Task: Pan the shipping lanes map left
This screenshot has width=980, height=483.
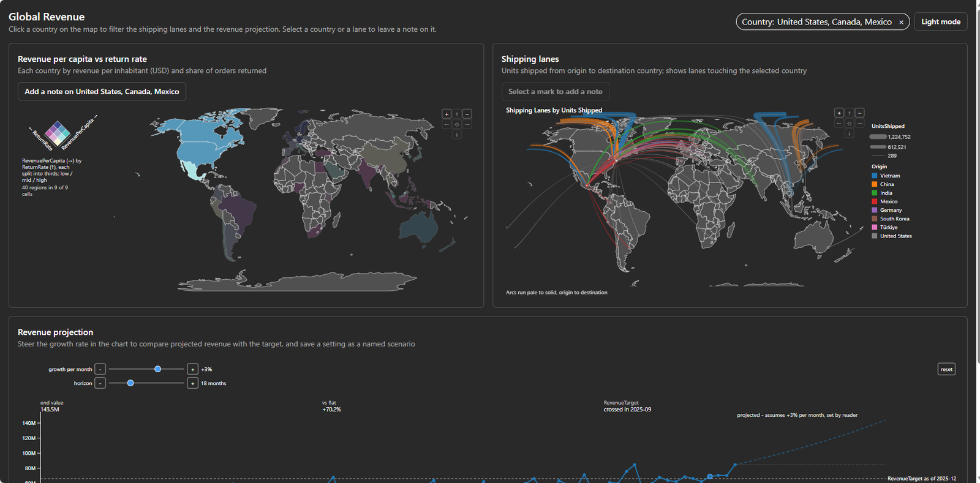Action: 839,123
